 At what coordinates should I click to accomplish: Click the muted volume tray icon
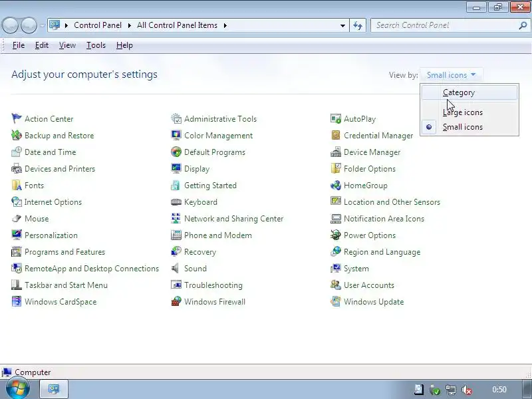[467, 390]
